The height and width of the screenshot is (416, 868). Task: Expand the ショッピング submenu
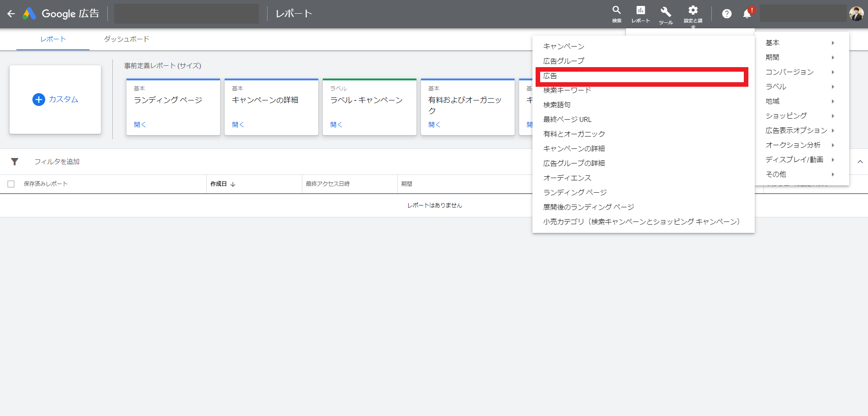pos(802,116)
